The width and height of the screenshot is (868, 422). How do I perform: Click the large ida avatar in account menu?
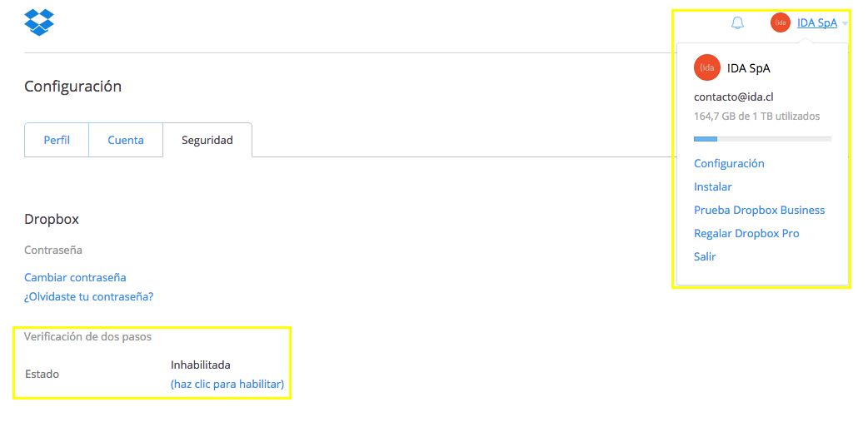(707, 67)
